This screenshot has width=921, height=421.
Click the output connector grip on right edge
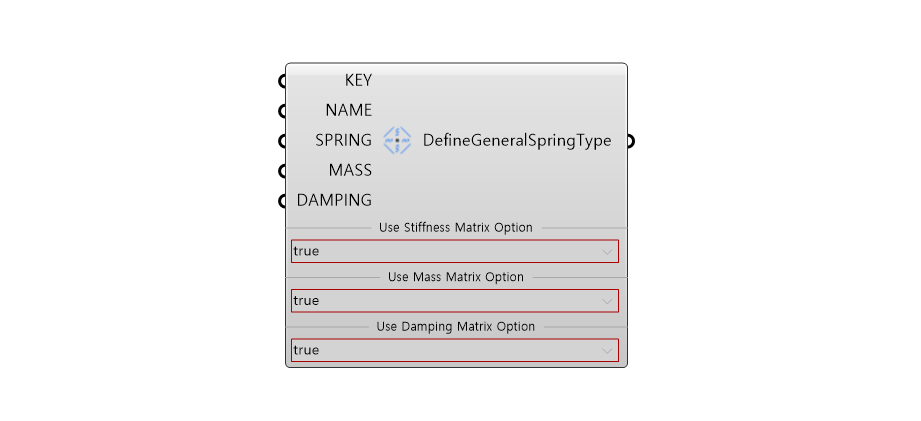click(x=631, y=141)
